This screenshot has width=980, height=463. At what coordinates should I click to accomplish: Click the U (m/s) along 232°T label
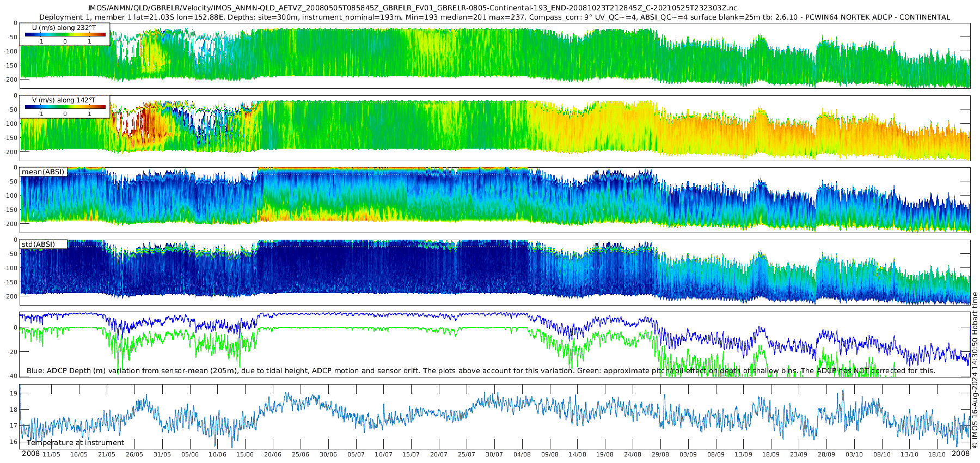pos(64,28)
